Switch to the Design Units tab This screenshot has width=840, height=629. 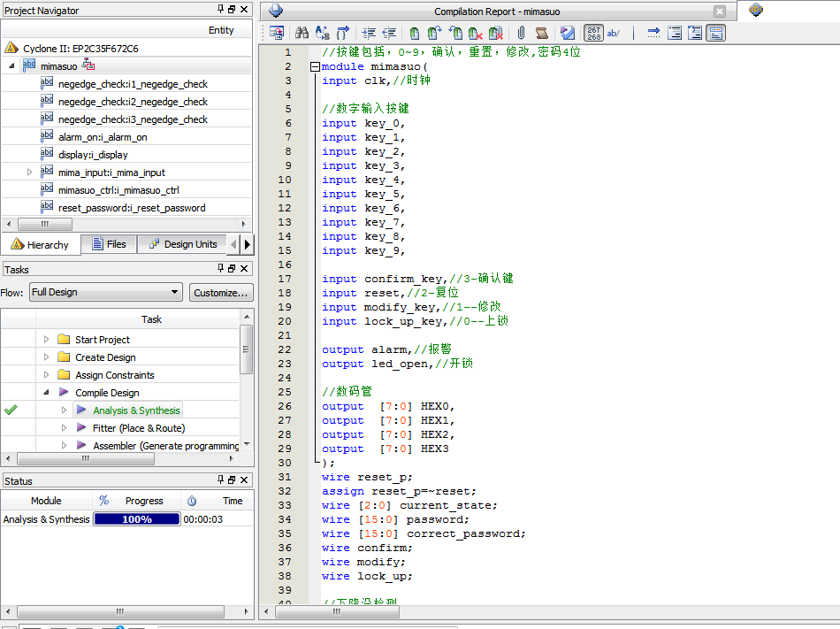pyautogui.click(x=183, y=244)
